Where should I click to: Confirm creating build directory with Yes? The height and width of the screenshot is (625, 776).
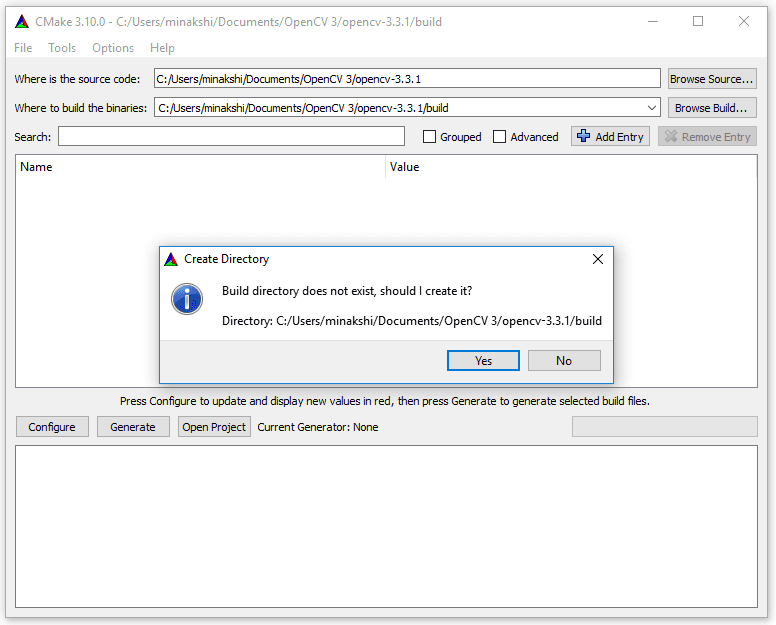click(483, 361)
